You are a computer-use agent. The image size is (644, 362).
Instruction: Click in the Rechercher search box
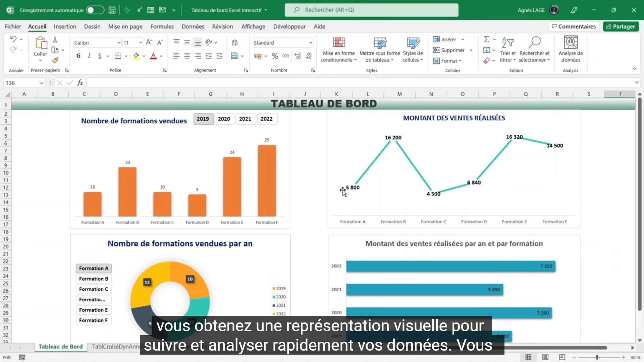[371, 10]
